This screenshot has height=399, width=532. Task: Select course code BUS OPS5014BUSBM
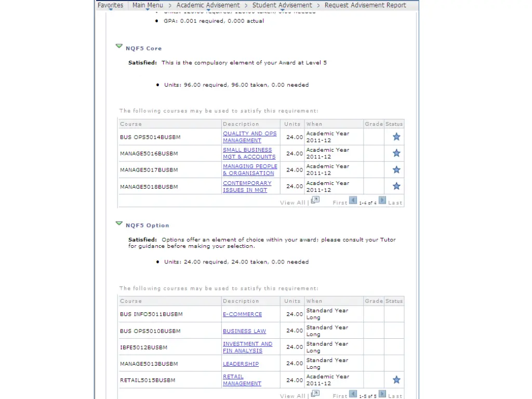coord(150,137)
